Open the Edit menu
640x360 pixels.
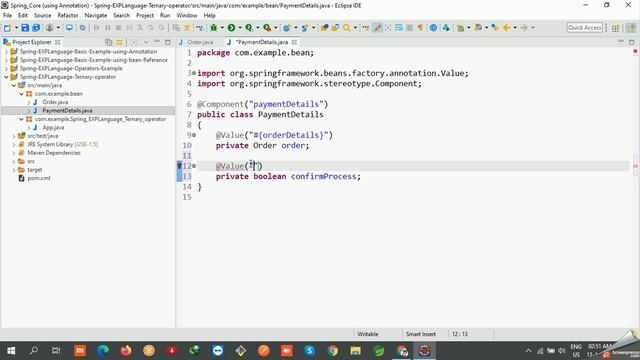tap(23, 16)
